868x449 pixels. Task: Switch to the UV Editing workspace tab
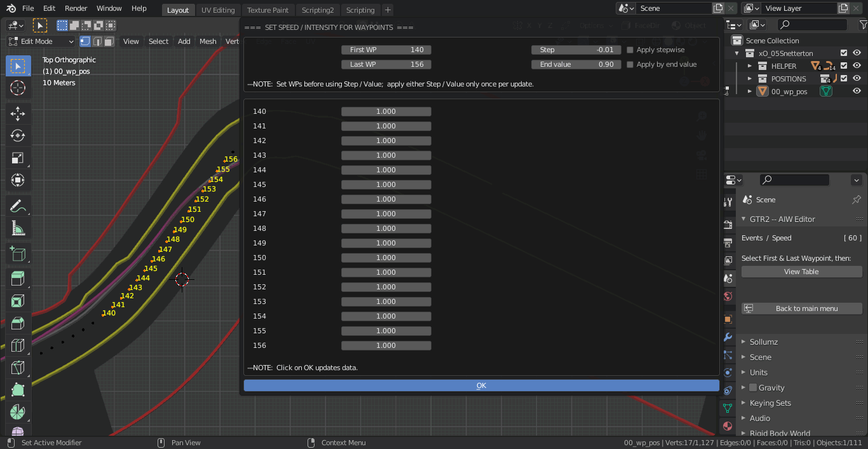point(218,10)
